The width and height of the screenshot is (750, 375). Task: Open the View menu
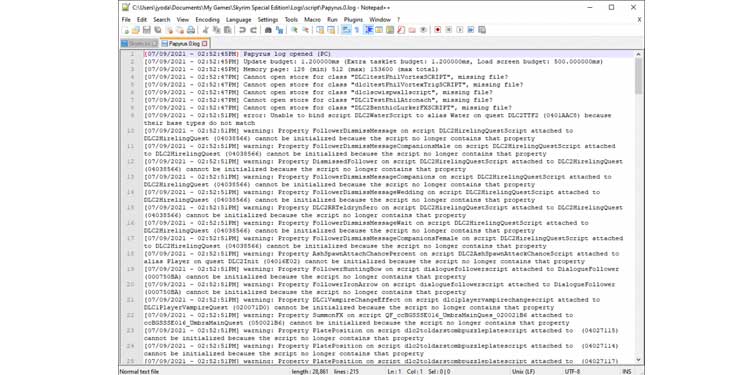coord(183,20)
